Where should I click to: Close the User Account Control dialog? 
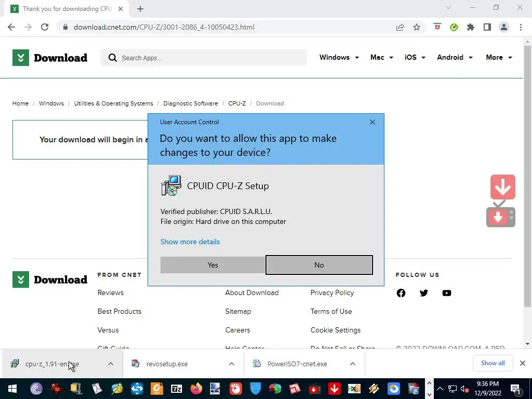pos(372,122)
